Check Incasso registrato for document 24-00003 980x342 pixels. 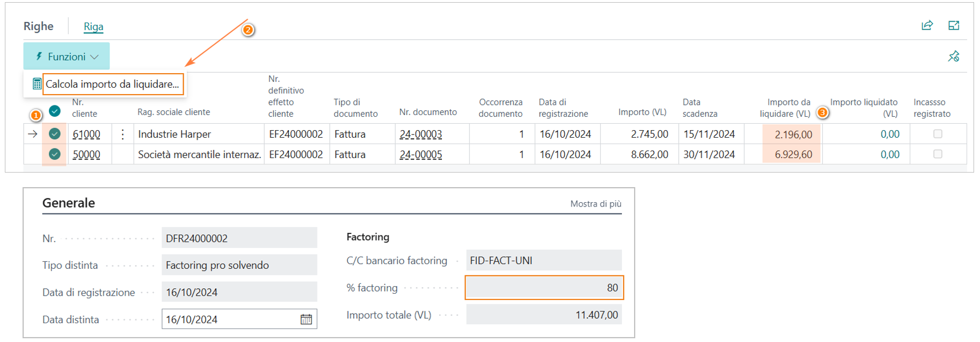(x=938, y=134)
